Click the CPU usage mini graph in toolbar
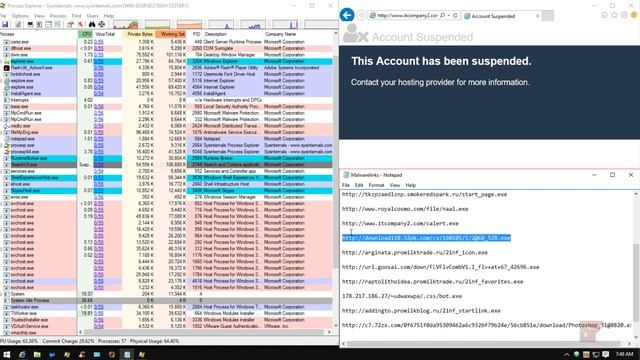640x360 pixels. pyautogui.click(x=126, y=24)
